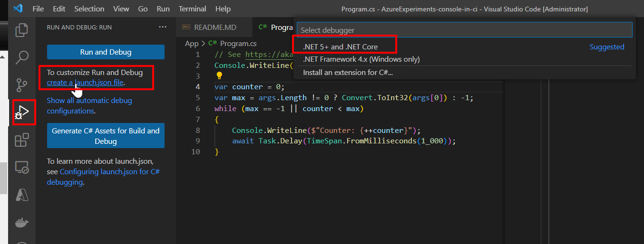644x244 pixels.
Task: Click the 'await Task.Delay' code line
Action: tap(344, 141)
